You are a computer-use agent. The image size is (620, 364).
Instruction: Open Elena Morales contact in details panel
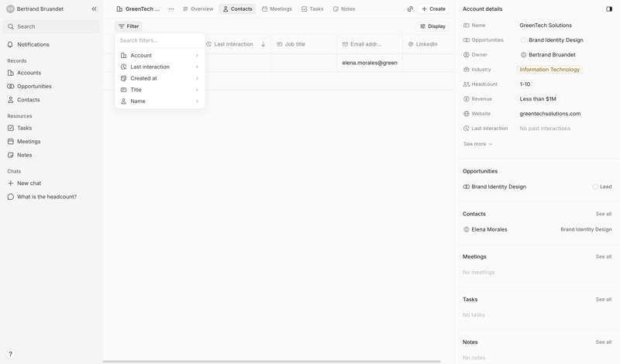[489, 229]
